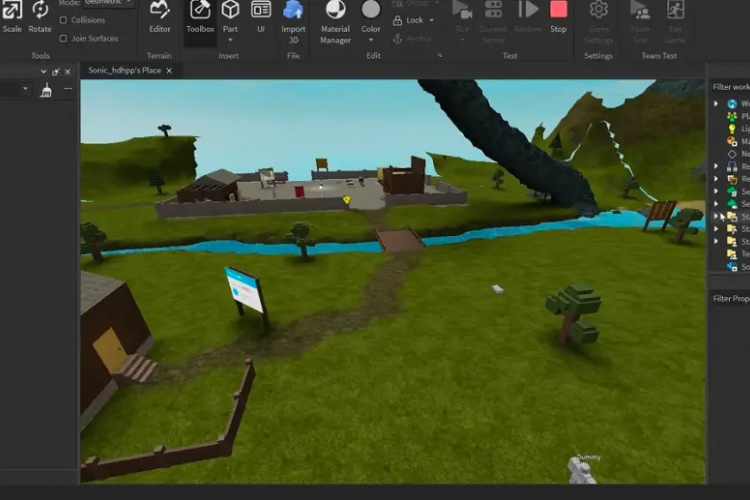Expand the StarterPlayer tree node

[x=716, y=241]
